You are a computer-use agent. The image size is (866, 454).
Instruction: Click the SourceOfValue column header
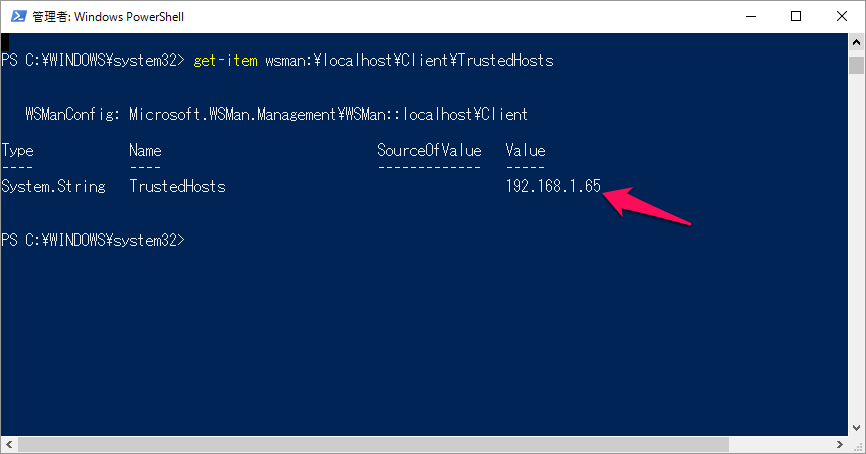429,151
